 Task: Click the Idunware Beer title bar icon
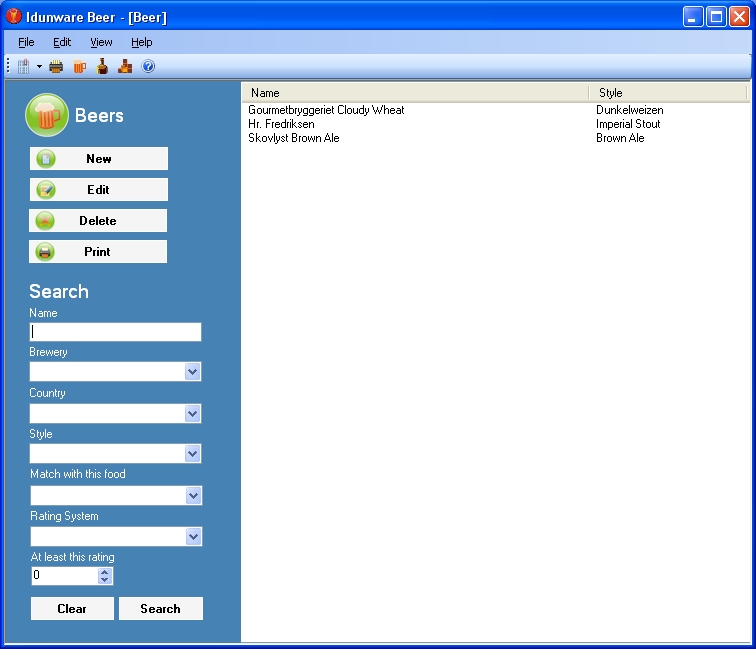(14, 16)
